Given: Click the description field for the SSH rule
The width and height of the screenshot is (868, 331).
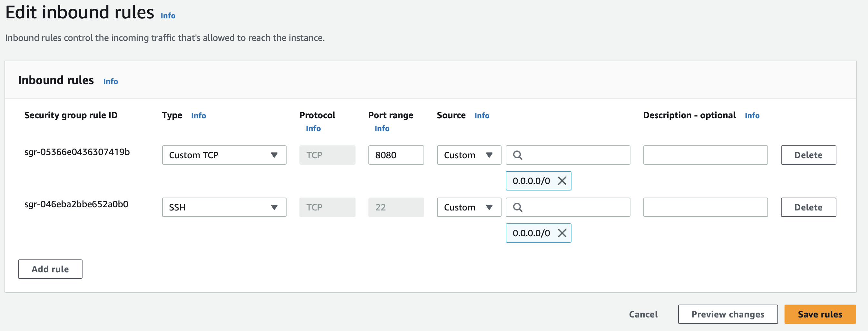Looking at the screenshot, I should tap(705, 207).
